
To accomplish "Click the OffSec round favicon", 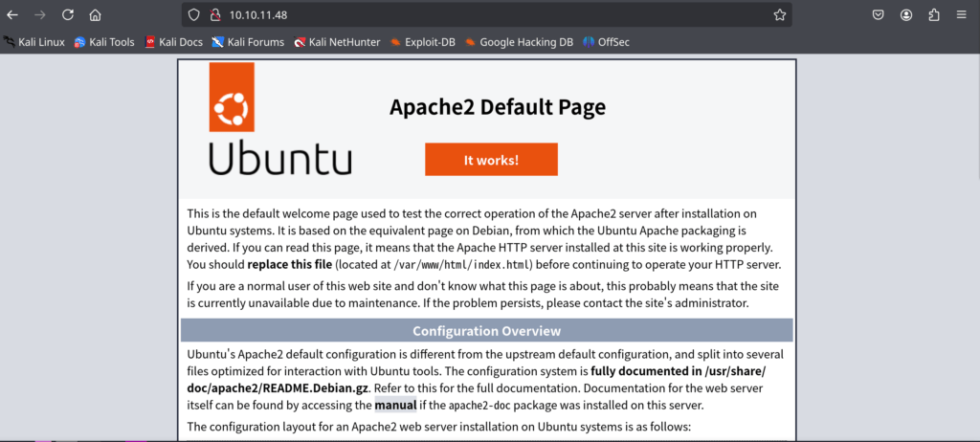I will 589,42.
